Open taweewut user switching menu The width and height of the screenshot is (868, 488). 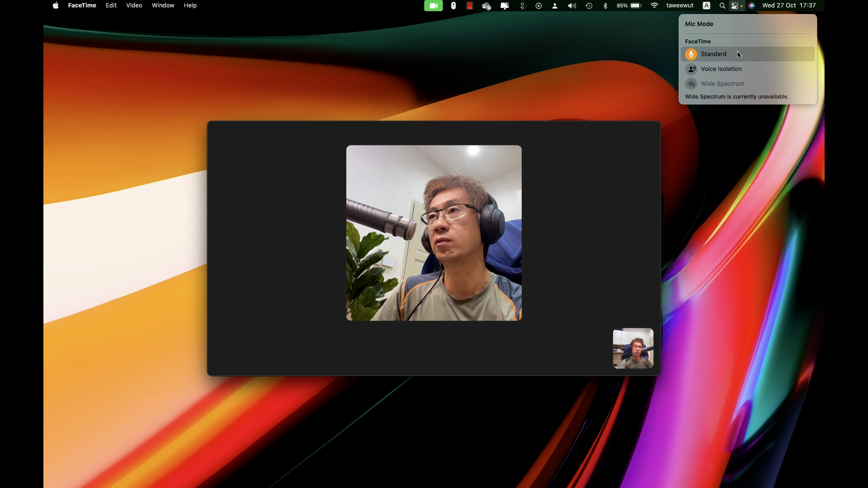pos(679,6)
